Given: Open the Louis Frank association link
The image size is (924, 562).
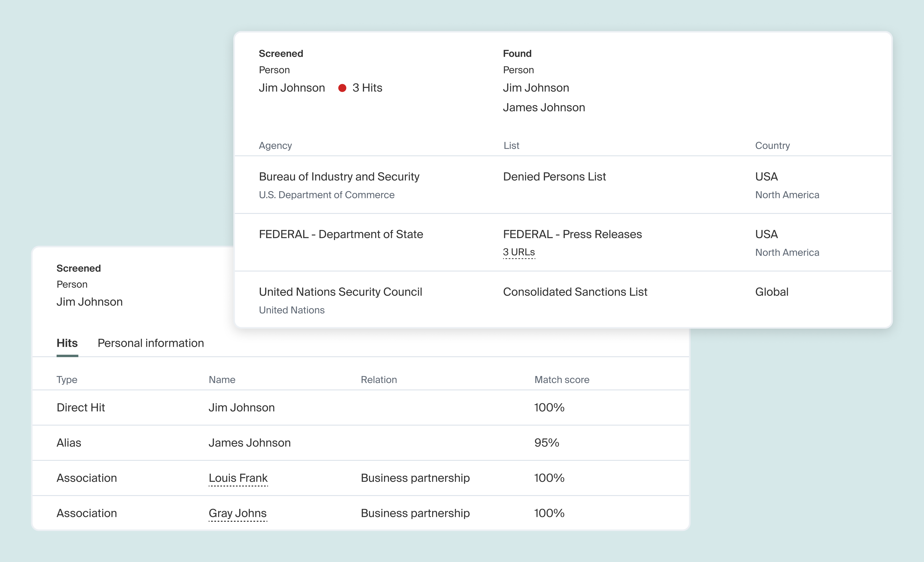Looking at the screenshot, I should pyautogui.click(x=238, y=478).
